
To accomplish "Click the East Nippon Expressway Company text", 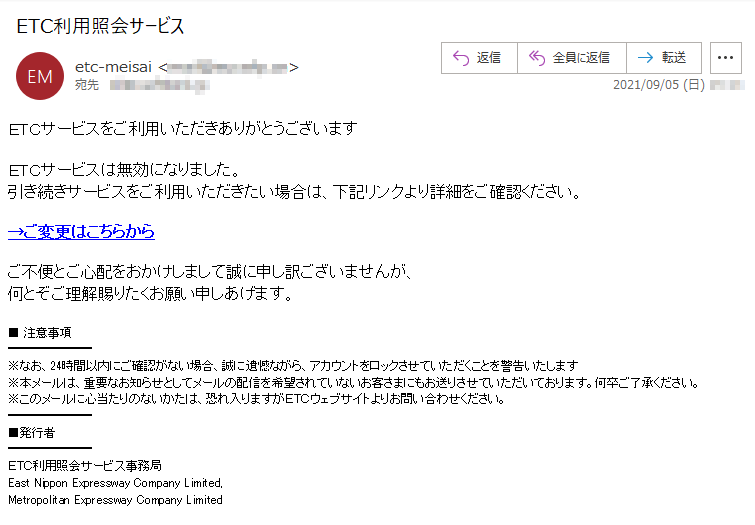I will pyautogui.click(x=116, y=483).
